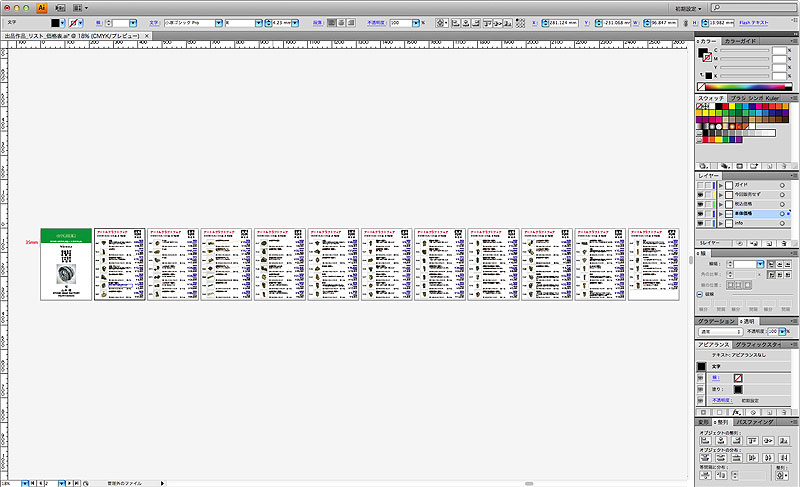Click the swatch libraries menu icon
The width and height of the screenshot is (800, 487).
[x=704, y=164]
